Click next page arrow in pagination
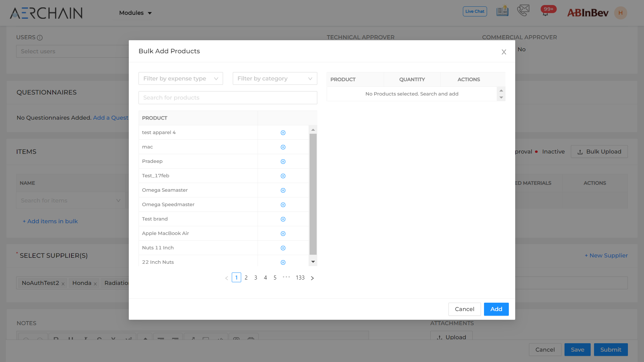The image size is (644, 362). tap(312, 278)
